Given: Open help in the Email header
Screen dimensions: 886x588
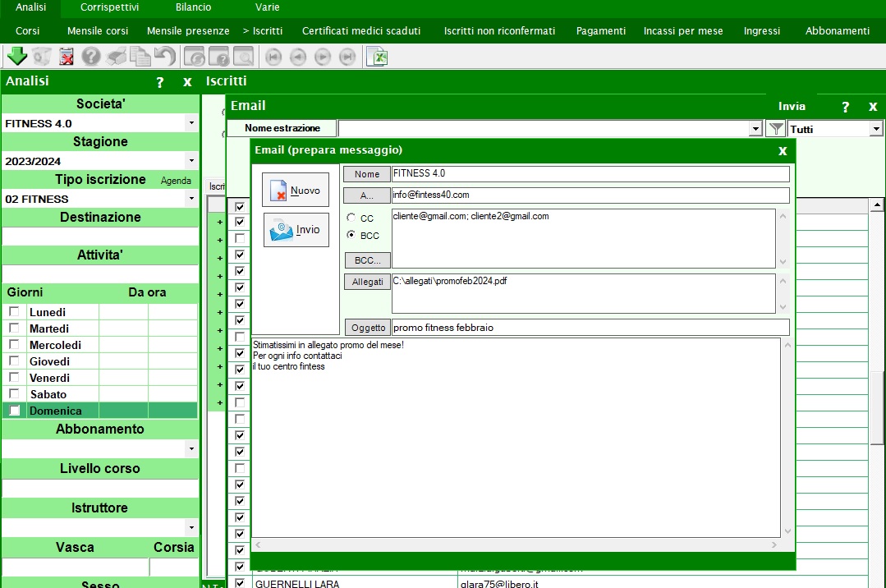Looking at the screenshot, I should 845,106.
